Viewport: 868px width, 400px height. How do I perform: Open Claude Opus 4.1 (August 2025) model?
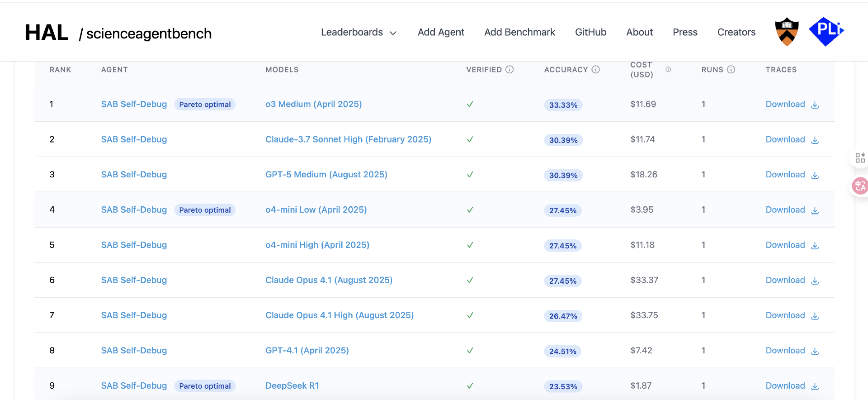click(x=329, y=280)
